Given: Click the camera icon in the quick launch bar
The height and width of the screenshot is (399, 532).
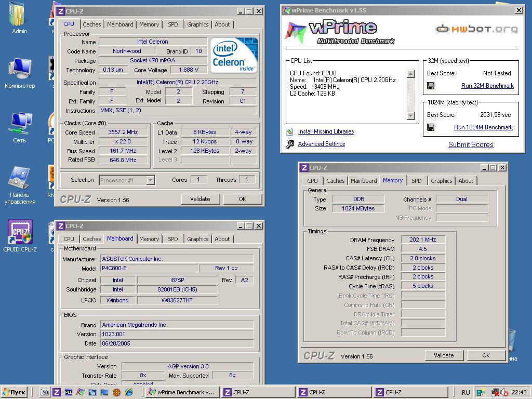Looking at the screenshot, I should coord(45,393).
